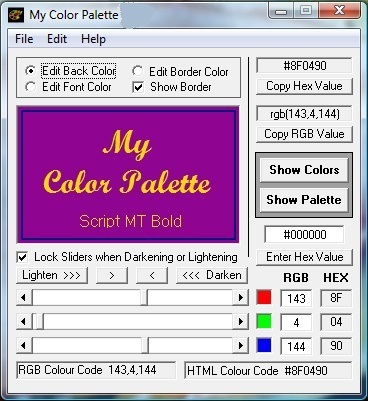The image size is (368, 401).
Task: Click the rgb(143,4,144) display box
Action: coord(304,114)
